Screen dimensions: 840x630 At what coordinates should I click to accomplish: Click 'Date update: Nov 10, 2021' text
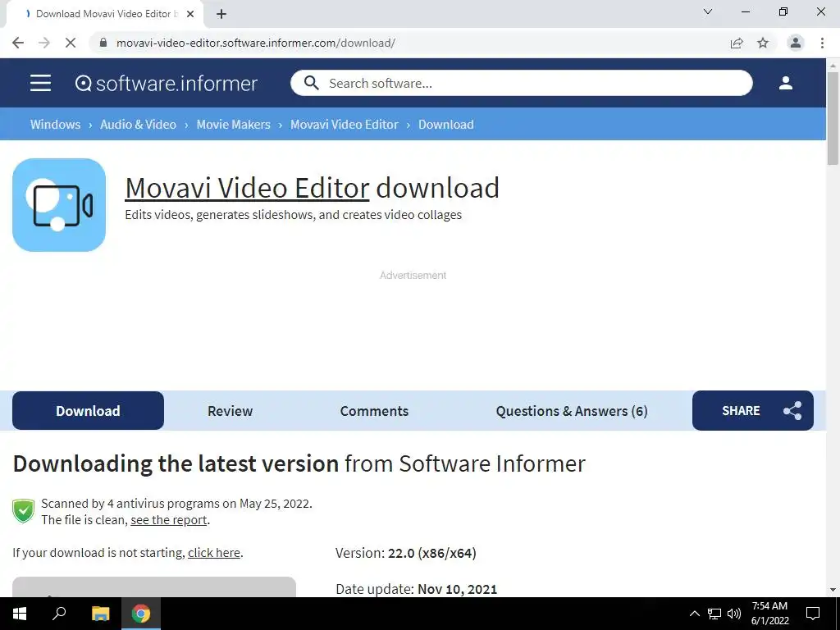(416, 589)
